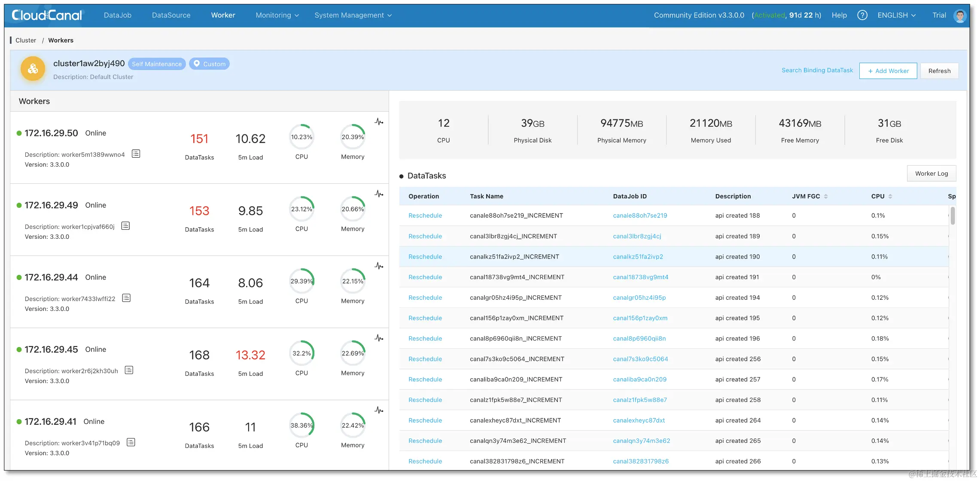This screenshot has height=481, width=980.
Task: Click the yellow cluster icon
Action: click(x=33, y=69)
